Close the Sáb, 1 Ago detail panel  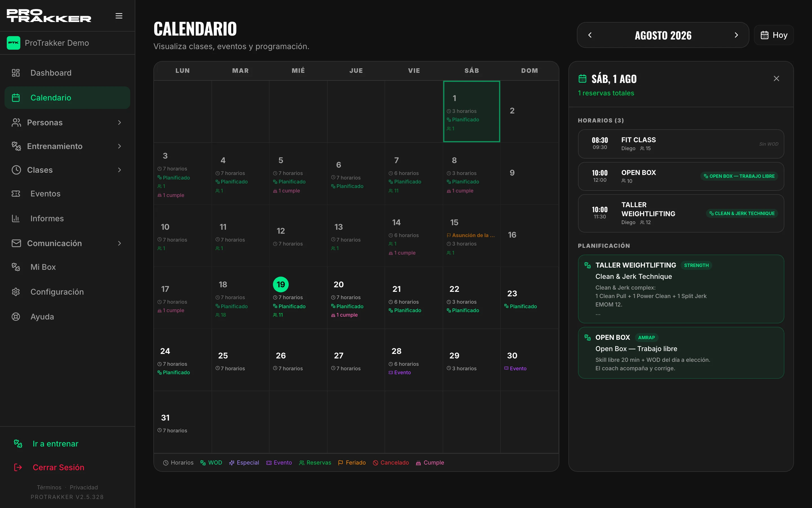pyautogui.click(x=776, y=78)
